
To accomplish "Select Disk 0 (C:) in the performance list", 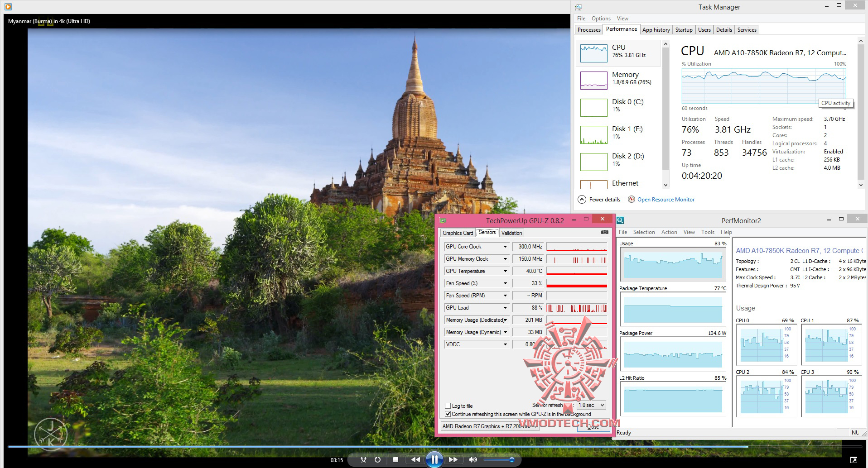I will pyautogui.click(x=618, y=107).
